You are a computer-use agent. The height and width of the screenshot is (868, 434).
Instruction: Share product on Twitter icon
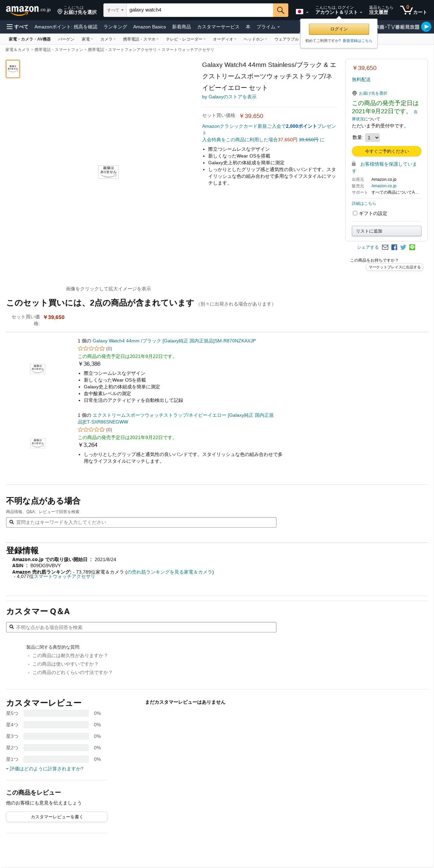pos(403,247)
